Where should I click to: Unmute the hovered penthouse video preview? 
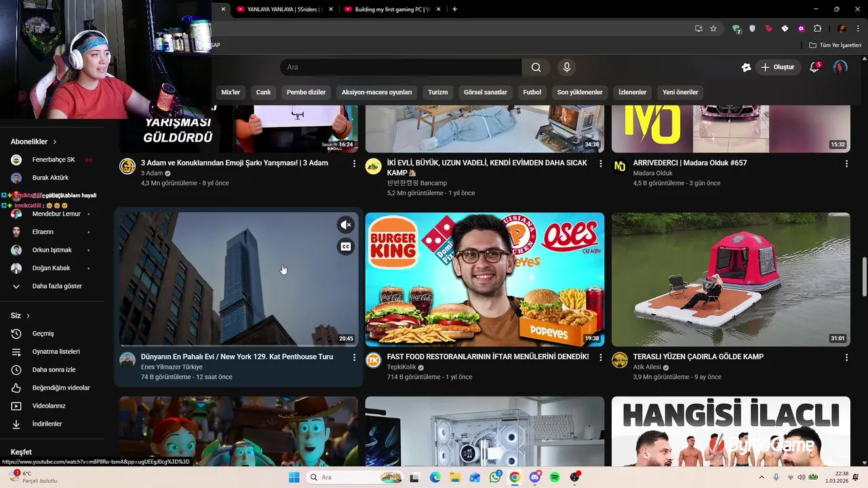(346, 225)
